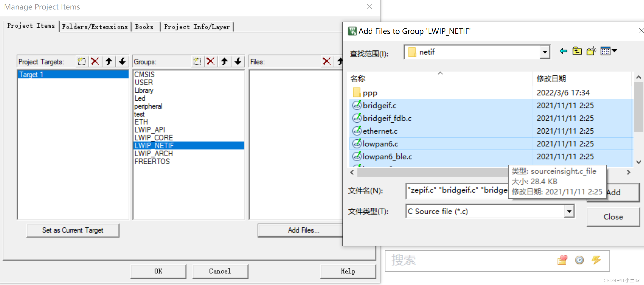This screenshot has height=285, width=644.
Task: Close the Add Files dialog with Close button
Action: tap(613, 217)
